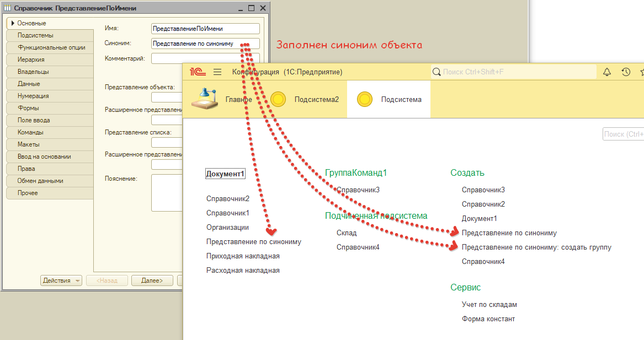Open the Права tab
The height and width of the screenshot is (340, 644).
click(x=50, y=169)
